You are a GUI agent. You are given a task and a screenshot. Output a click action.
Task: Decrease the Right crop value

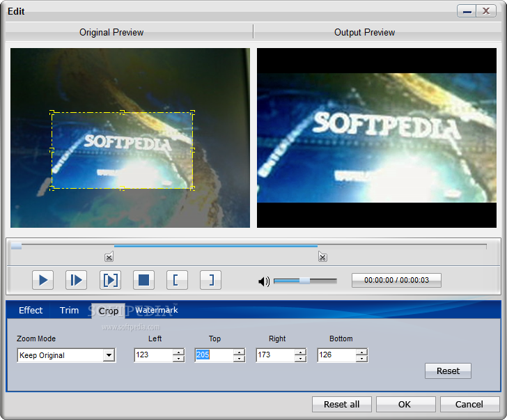[300, 359]
